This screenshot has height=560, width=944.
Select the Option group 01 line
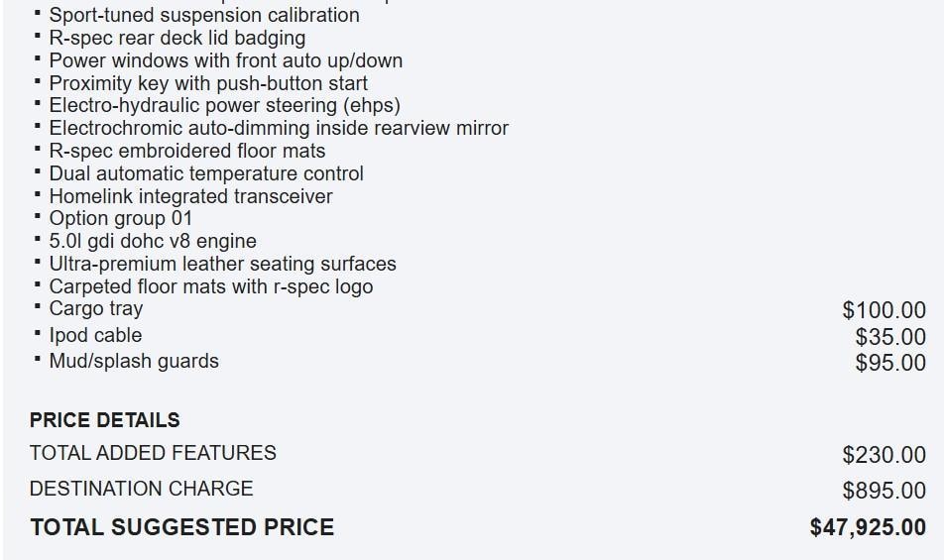(121, 219)
